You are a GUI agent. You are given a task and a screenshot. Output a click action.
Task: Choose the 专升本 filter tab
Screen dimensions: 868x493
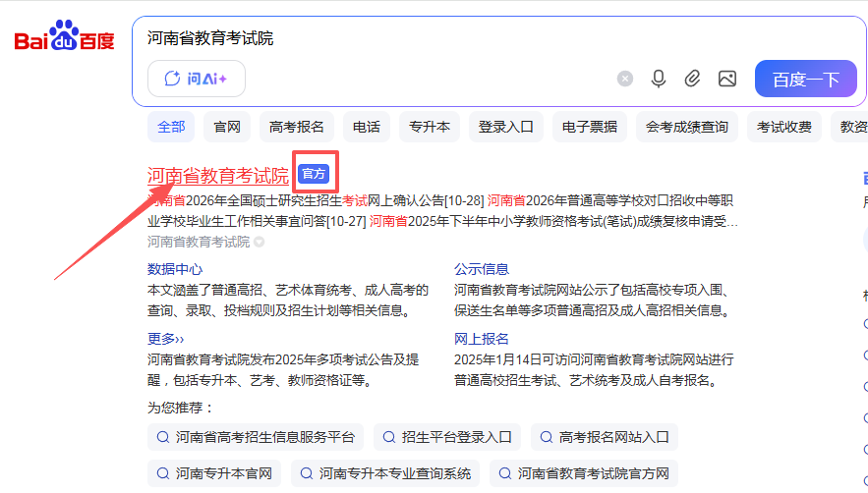(430, 127)
